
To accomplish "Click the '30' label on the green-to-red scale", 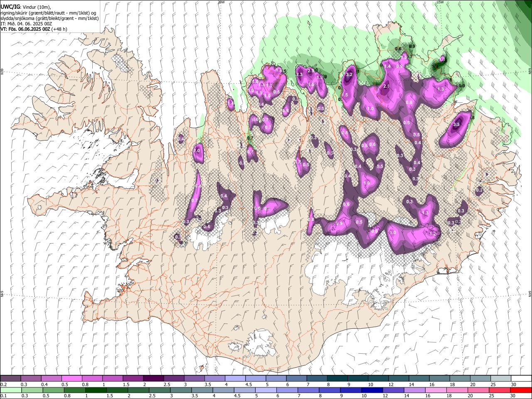I will pyautogui.click(x=514, y=396).
